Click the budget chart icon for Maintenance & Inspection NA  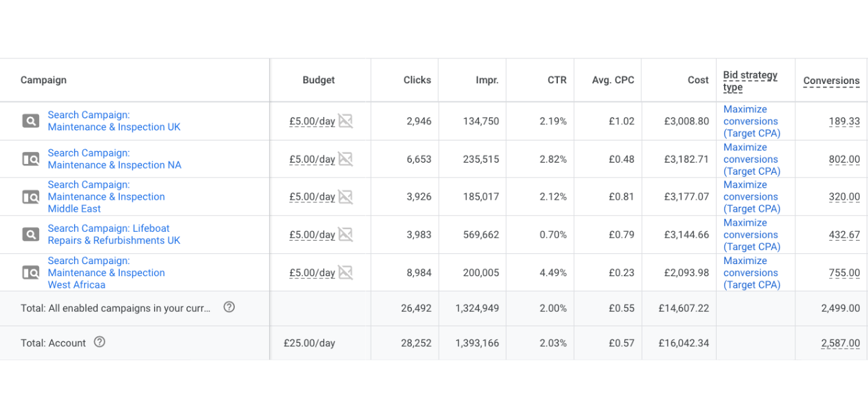[x=345, y=159]
